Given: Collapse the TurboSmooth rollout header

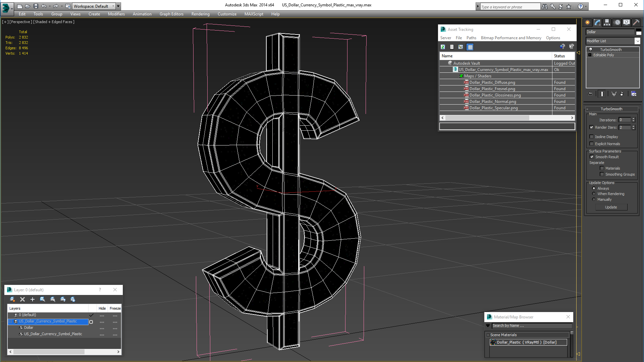Looking at the screenshot, I should tap(611, 109).
